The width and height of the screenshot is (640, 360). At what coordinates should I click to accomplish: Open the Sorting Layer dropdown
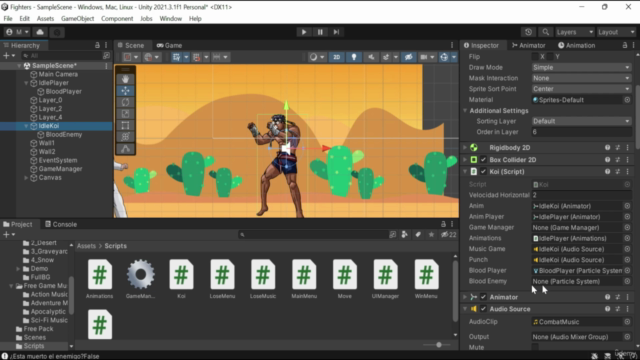point(582,121)
